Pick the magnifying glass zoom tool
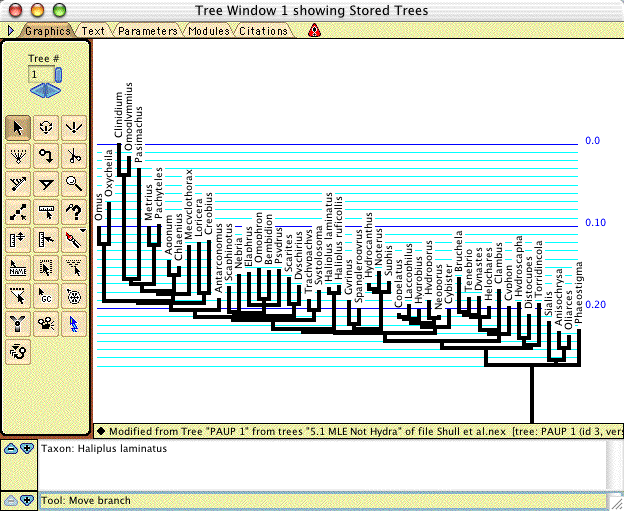The height and width of the screenshot is (511, 624). tap(74, 183)
